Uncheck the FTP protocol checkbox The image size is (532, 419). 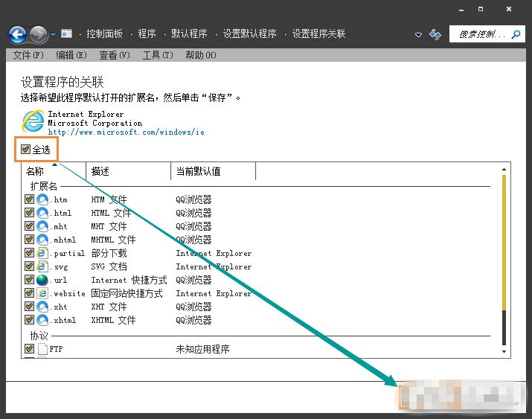click(29, 348)
